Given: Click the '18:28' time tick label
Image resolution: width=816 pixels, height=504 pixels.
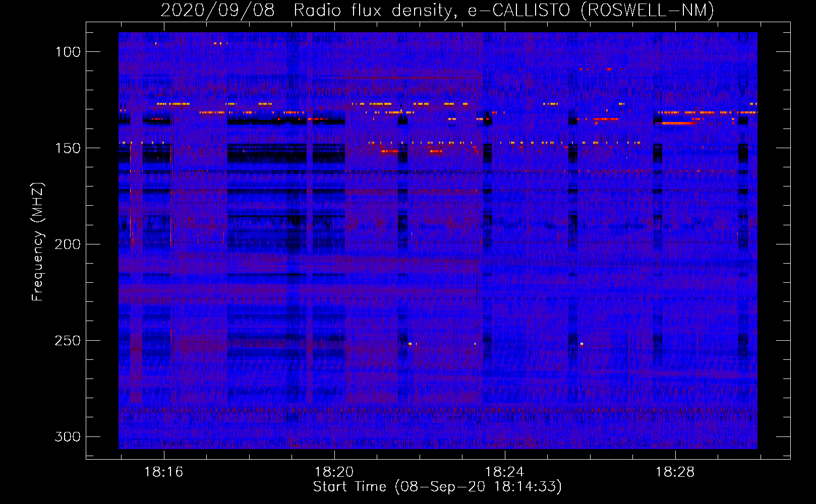Looking at the screenshot, I should point(675,472).
